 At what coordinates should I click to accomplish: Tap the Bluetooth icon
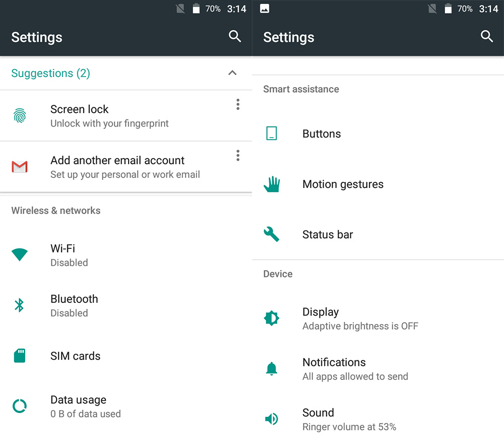[x=19, y=305]
